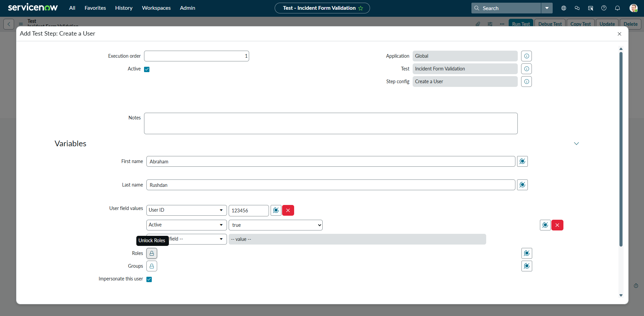This screenshot has width=644, height=316.
Task: Unlock the Roles field lock icon
Action: pos(152,253)
